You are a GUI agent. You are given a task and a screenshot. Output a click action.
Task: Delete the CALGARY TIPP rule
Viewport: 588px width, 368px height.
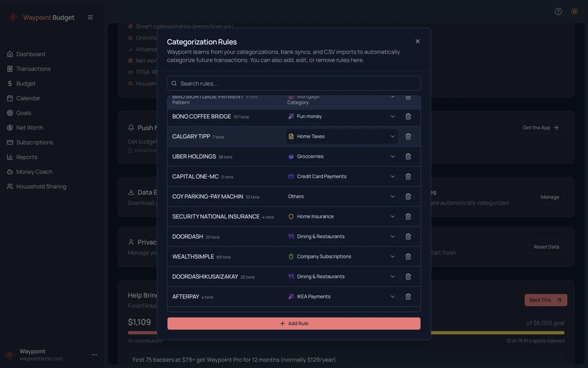(408, 136)
